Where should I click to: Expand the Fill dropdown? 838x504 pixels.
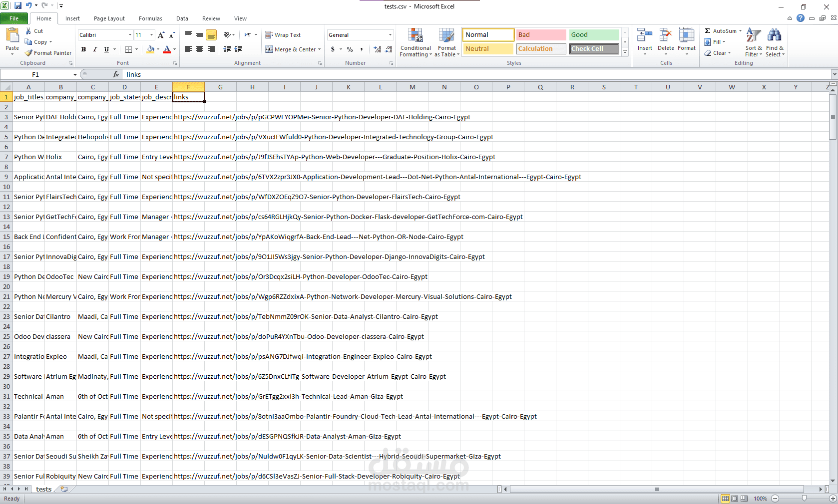[724, 42]
